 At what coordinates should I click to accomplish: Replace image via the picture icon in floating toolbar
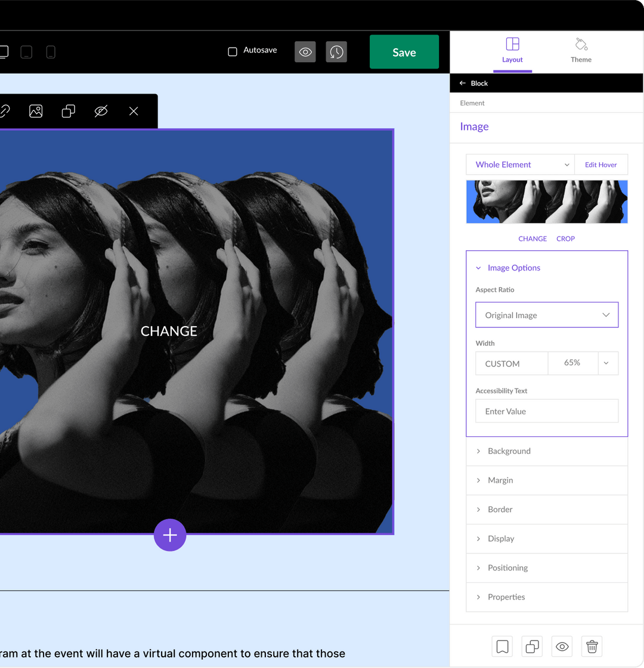pos(36,111)
